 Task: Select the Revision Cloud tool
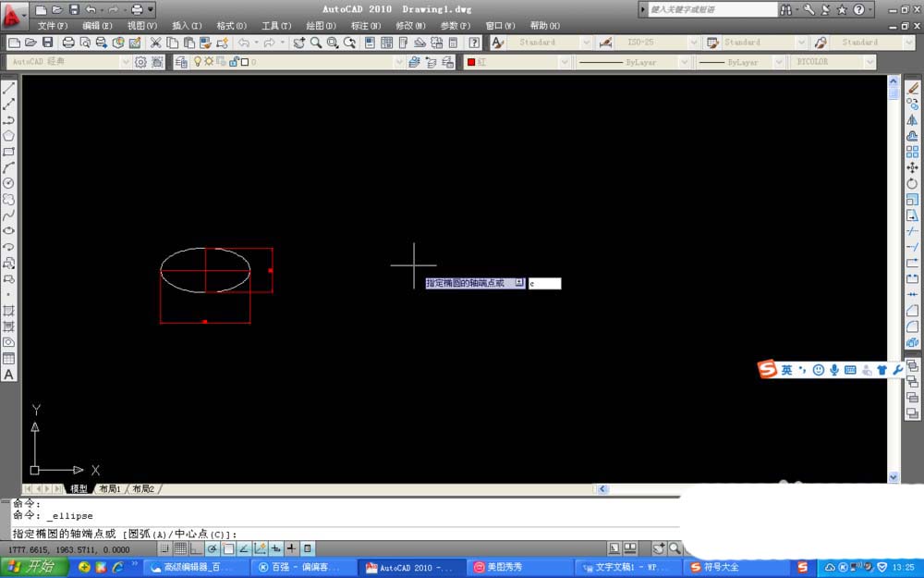point(8,200)
